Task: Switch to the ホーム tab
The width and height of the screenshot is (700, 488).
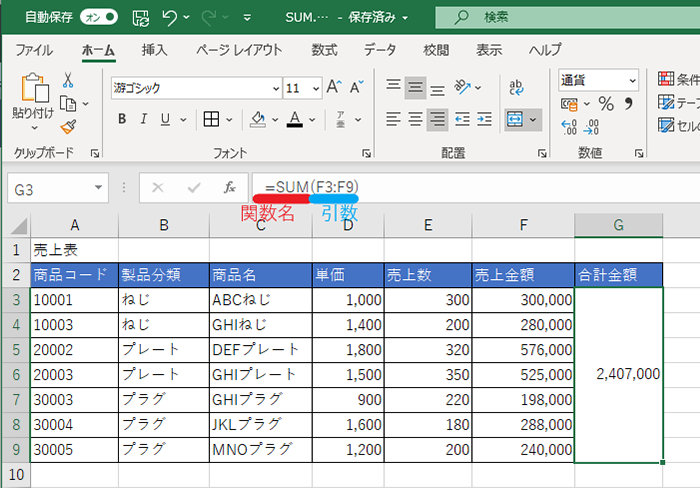Action: click(98, 50)
